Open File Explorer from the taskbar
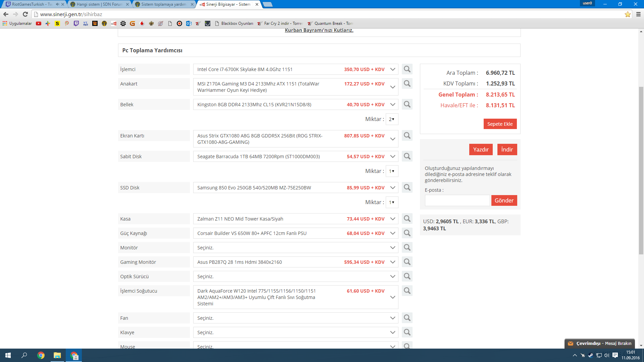Viewport: 644px width, 362px height. click(x=57, y=355)
